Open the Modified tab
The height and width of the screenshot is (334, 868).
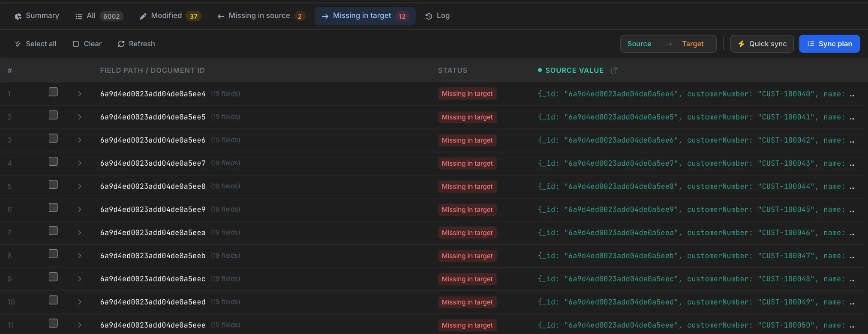[x=170, y=16]
